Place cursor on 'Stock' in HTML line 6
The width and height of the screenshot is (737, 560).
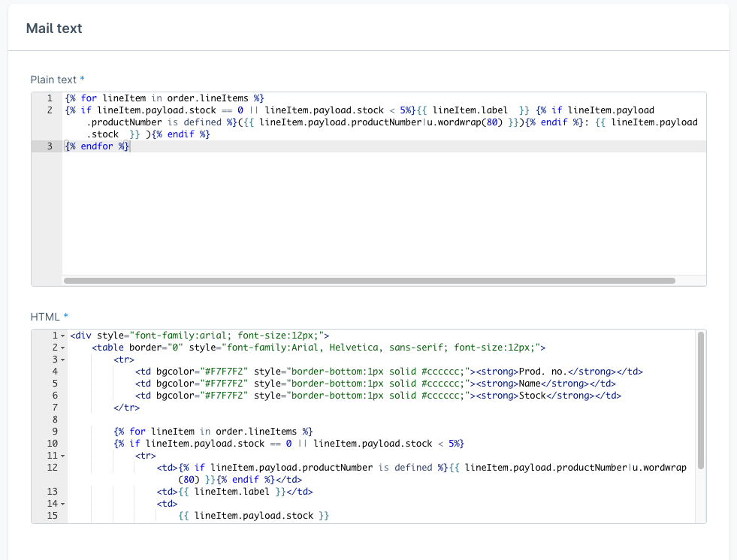point(533,396)
